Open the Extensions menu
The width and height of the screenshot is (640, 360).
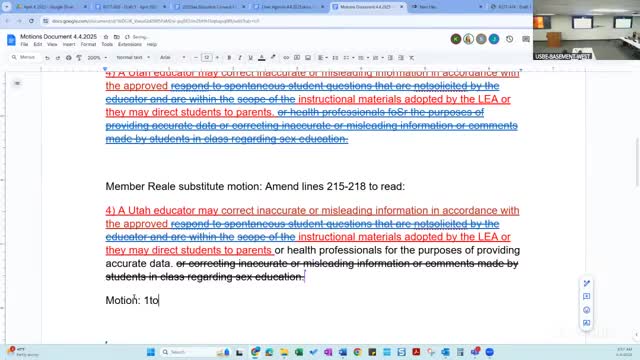pos(130,44)
